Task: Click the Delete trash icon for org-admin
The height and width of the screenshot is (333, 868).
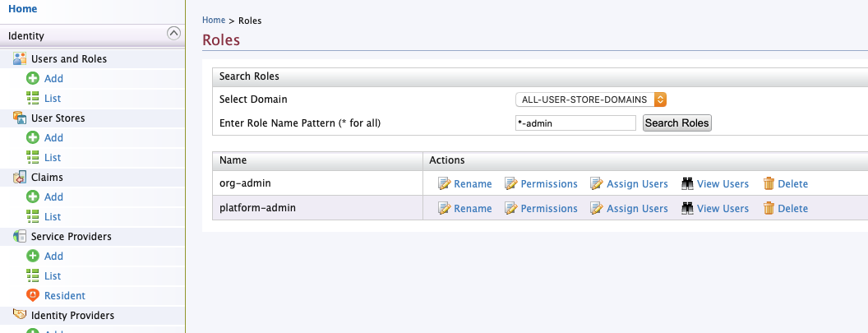Action: [x=769, y=183]
